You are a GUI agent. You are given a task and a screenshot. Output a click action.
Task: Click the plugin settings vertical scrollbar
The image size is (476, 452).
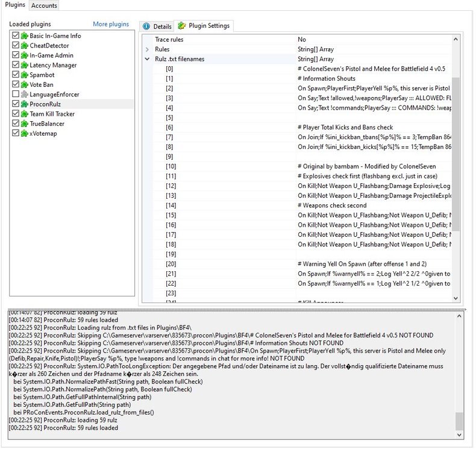pyautogui.click(x=456, y=151)
